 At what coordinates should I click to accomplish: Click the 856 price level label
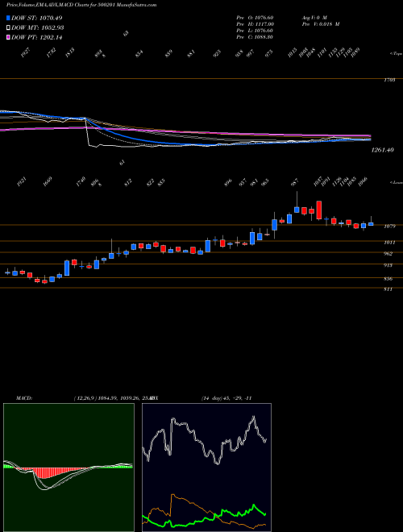pos(388,279)
